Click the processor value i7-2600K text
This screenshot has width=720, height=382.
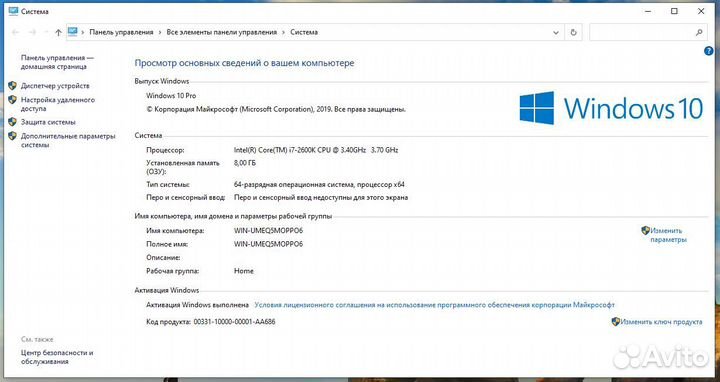point(316,150)
